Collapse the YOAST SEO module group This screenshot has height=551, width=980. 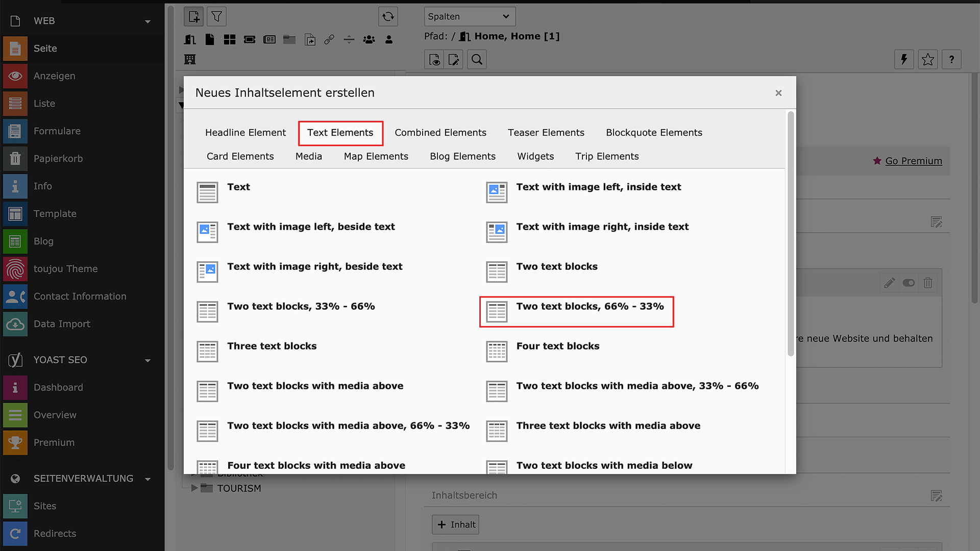148,360
